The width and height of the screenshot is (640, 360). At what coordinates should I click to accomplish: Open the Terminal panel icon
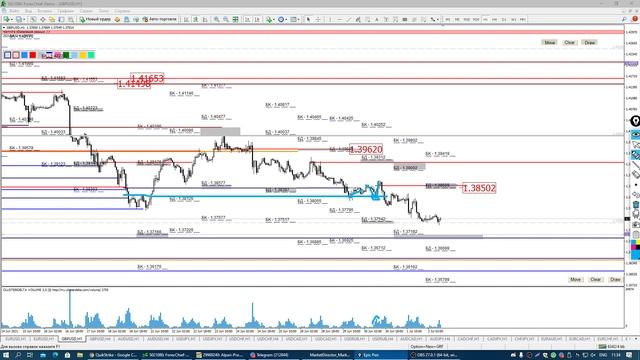pos(61,19)
